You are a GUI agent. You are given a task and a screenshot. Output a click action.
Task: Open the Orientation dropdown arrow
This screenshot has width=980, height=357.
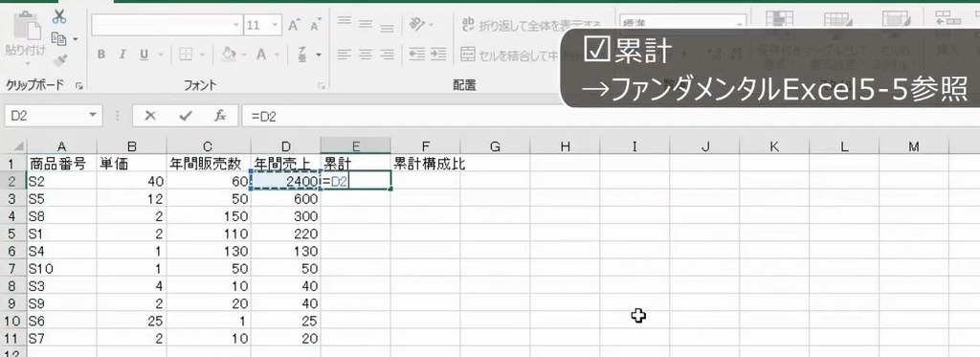433,26
